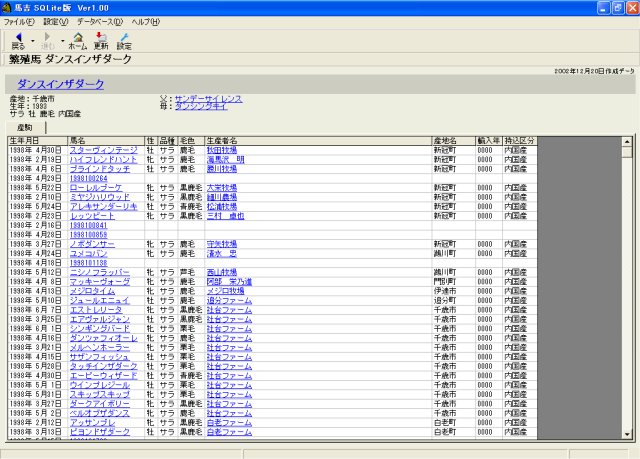This screenshot has height=459, width=640.
Task: Click the table scrollbar up arrow
Action: click(x=627, y=142)
